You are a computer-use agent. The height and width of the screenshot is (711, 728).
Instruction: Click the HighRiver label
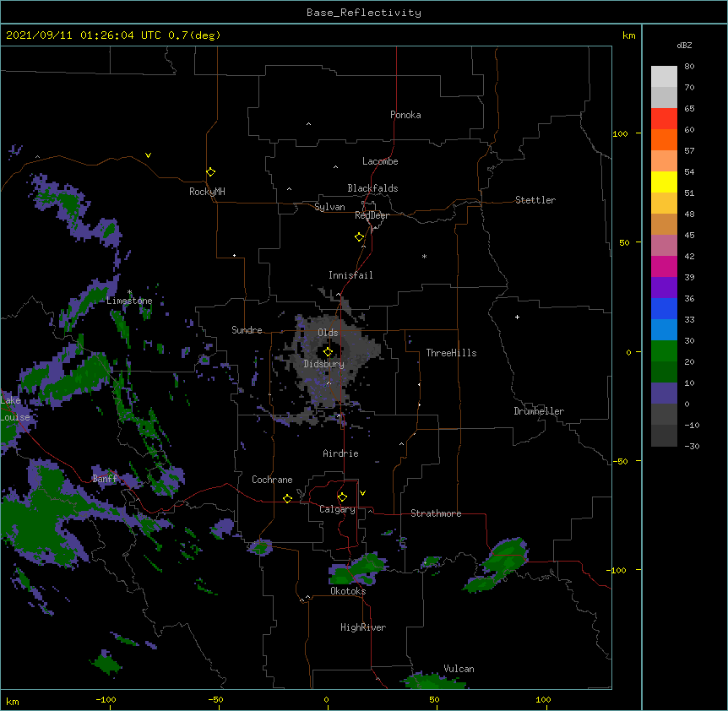click(363, 627)
